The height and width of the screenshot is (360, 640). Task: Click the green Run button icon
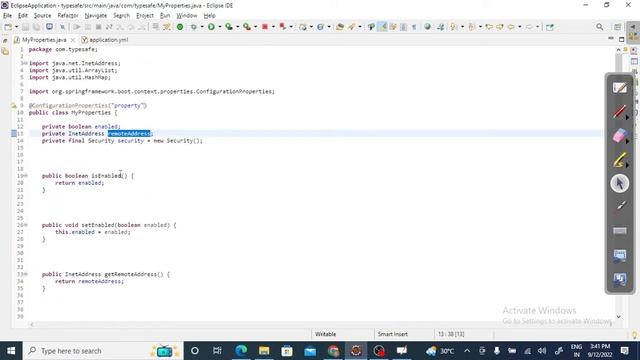[x=211, y=27]
